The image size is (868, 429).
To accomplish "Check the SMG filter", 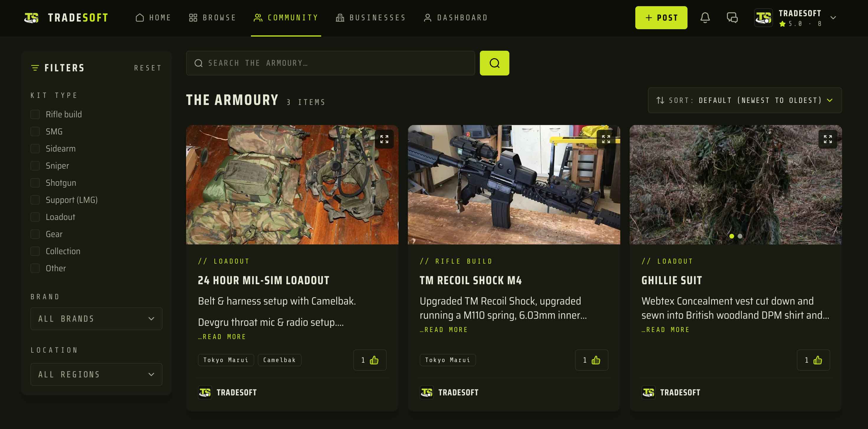I will [x=35, y=132].
